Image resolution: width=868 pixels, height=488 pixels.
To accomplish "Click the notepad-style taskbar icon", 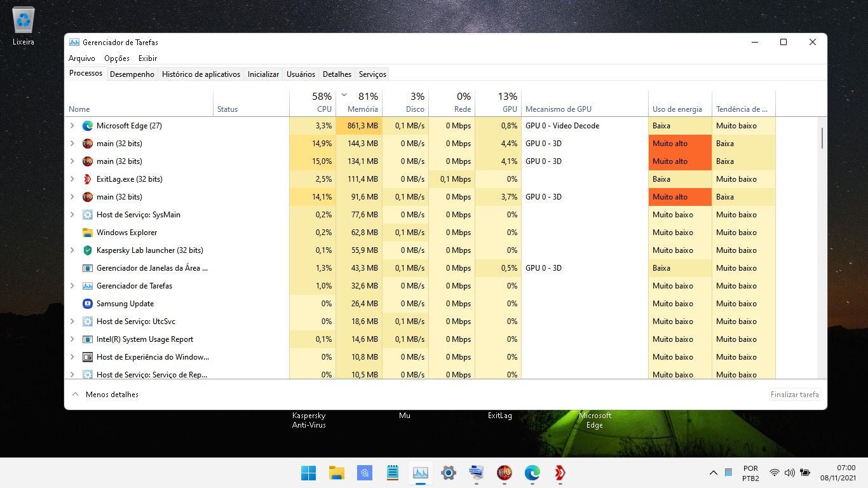I will click(393, 473).
